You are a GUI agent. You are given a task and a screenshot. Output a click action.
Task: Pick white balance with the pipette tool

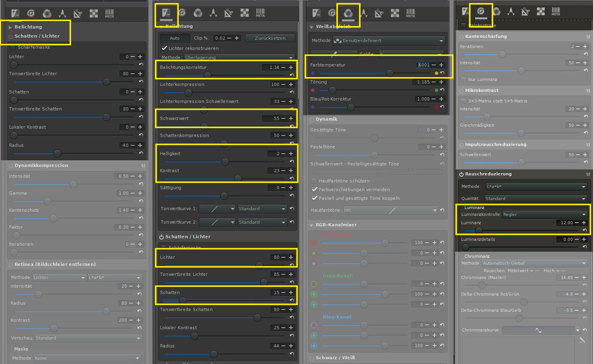pyautogui.click(x=334, y=53)
